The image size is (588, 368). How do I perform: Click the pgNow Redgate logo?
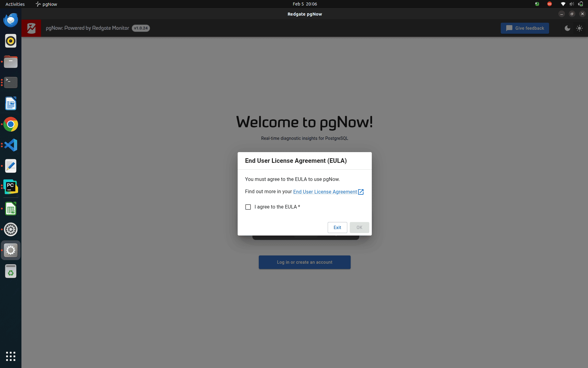click(31, 28)
